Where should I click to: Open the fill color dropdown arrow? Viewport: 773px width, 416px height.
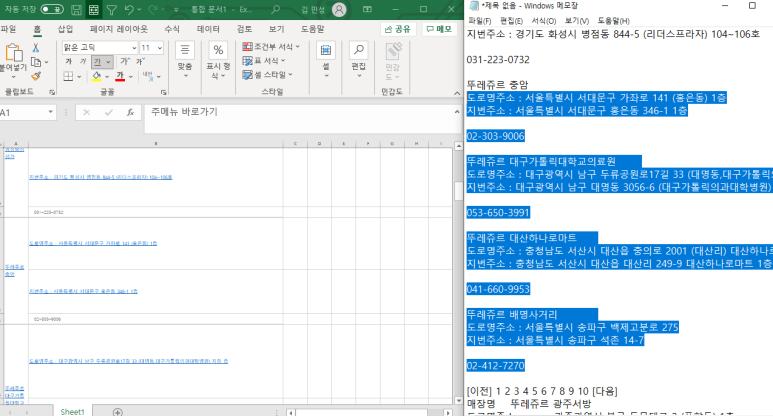(x=107, y=77)
